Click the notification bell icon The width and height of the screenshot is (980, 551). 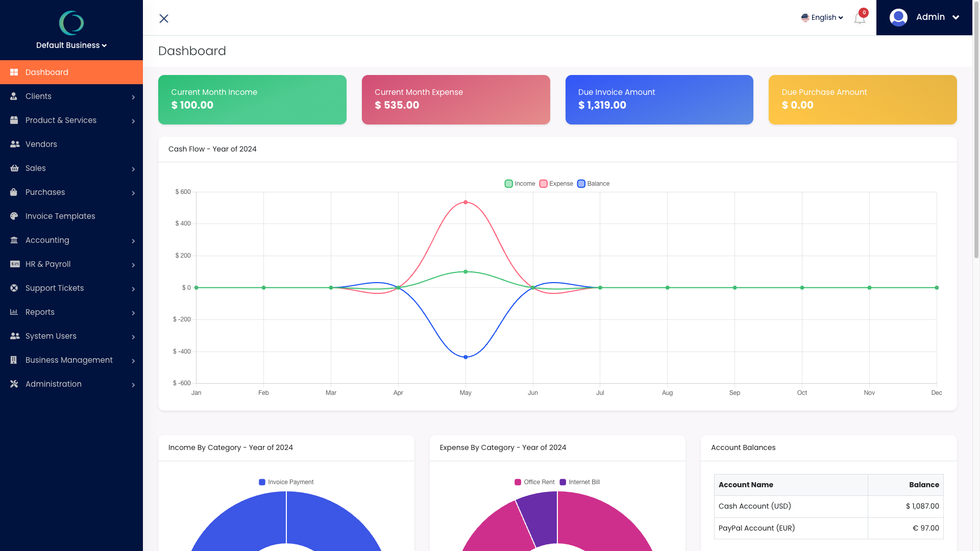pos(860,19)
